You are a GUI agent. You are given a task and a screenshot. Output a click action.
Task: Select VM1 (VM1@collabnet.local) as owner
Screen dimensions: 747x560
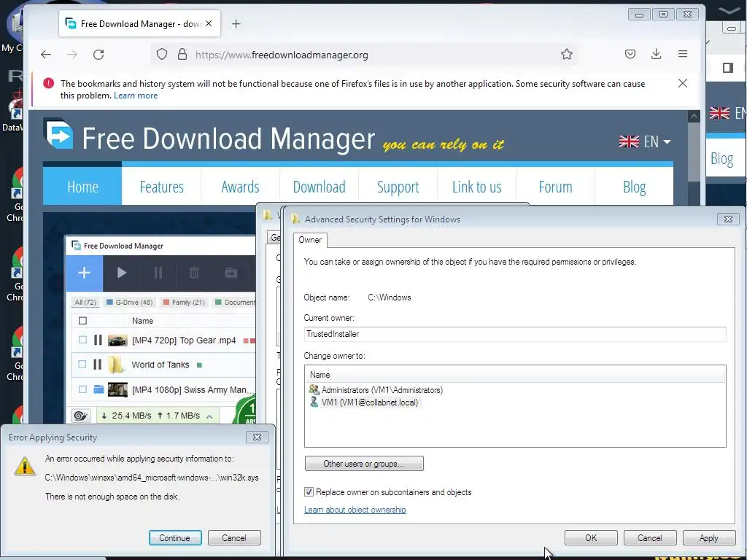(364, 402)
